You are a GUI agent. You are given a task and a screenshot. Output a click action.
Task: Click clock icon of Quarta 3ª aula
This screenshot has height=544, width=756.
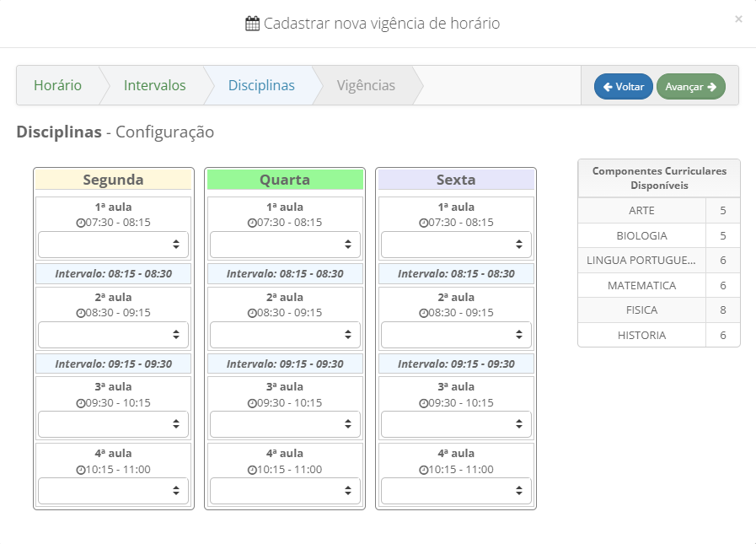click(252, 403)
